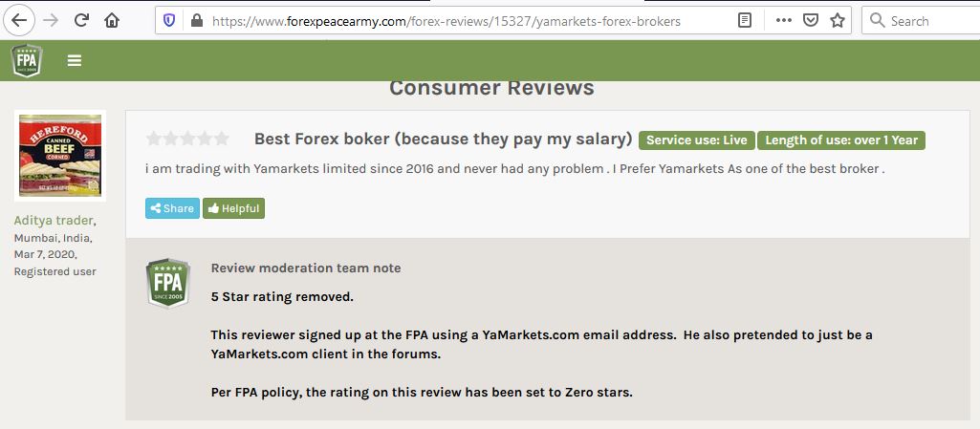This screenshot has height=429, width=980.
Task: Reload the current page
Action: (81, 21)
